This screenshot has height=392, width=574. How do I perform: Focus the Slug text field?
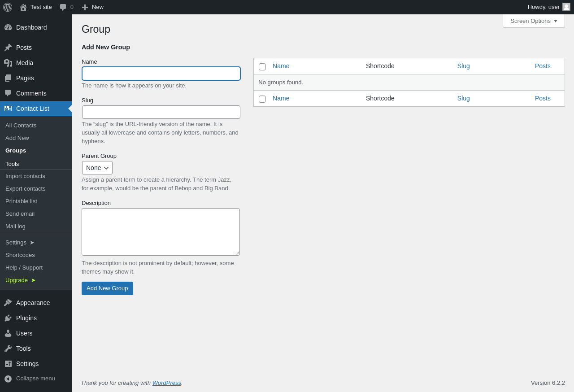(161, 112)
